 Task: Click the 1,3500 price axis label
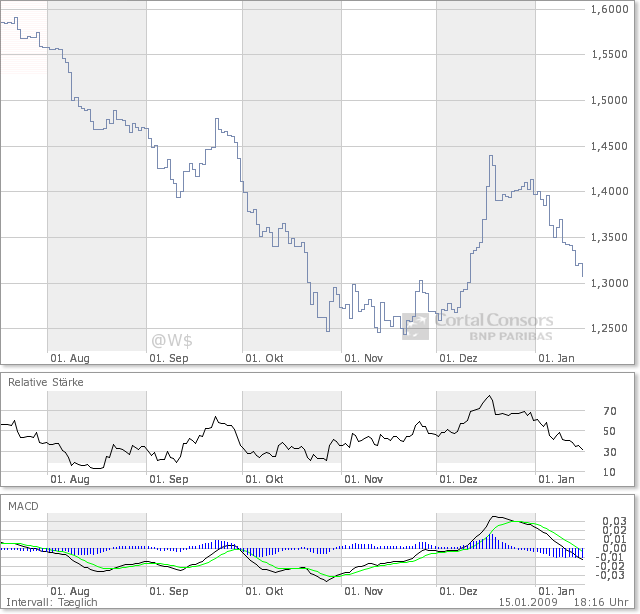pos(609,237)
